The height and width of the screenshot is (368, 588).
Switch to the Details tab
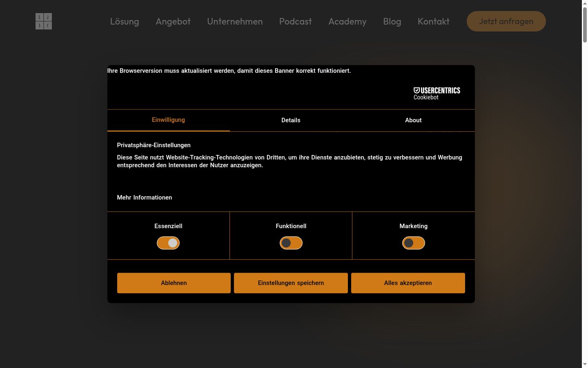point(291,120)
